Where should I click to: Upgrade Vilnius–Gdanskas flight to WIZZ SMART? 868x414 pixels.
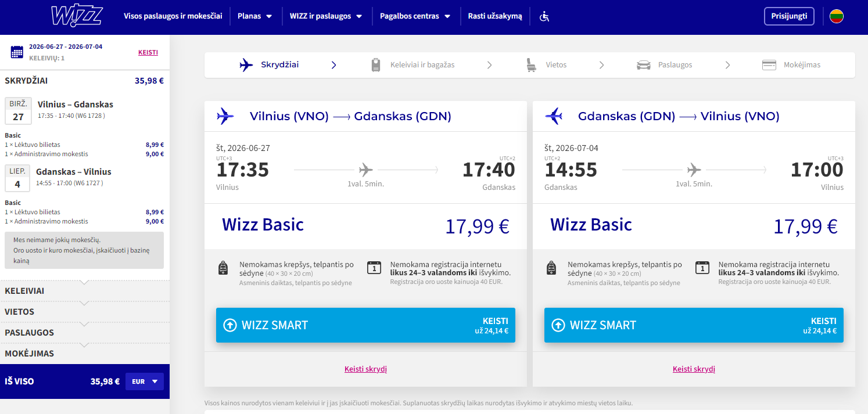[365, 325]
